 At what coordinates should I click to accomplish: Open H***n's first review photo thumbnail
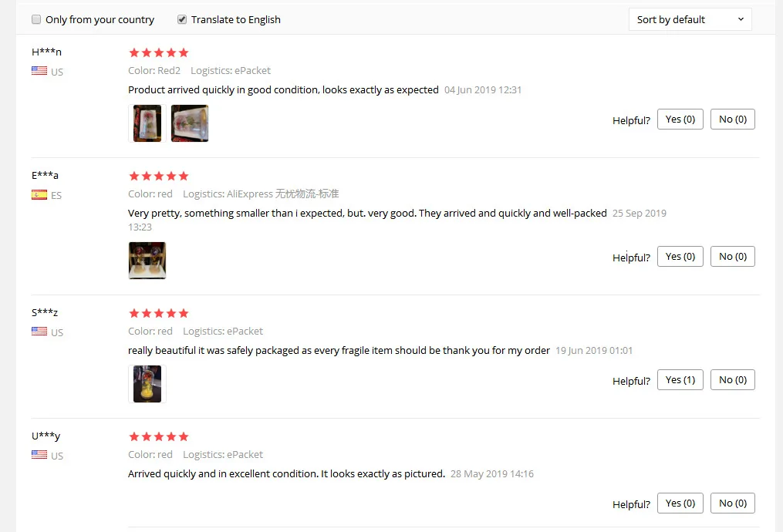[x=147, y=123]
